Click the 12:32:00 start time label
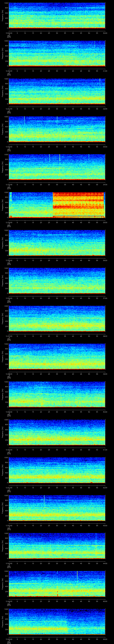The width and height of the screenshot is (114, 644). (x=9, y=147)
